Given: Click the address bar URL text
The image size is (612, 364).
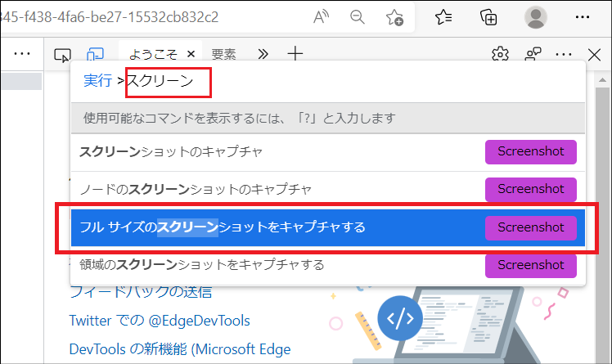Looking at the screenshot, I should point(110,17).
